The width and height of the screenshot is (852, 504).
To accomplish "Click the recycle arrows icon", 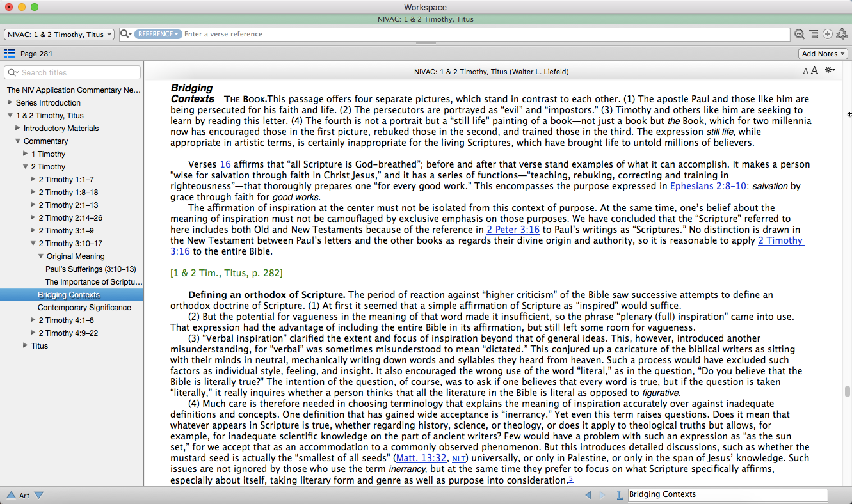I will tap(842, 35).
